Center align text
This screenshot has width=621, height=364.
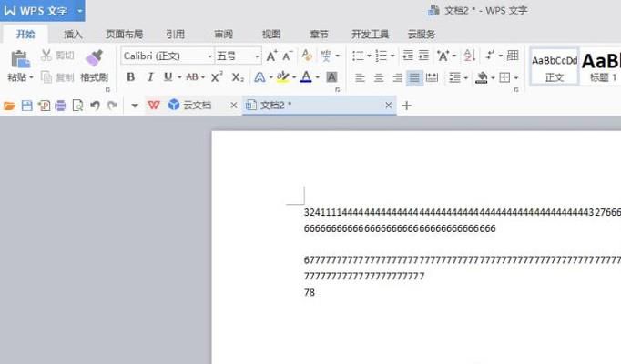[x=379, y=77]
